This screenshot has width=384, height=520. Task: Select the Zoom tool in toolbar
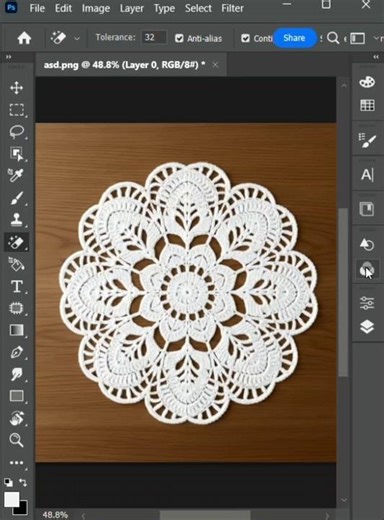[16, 440]
